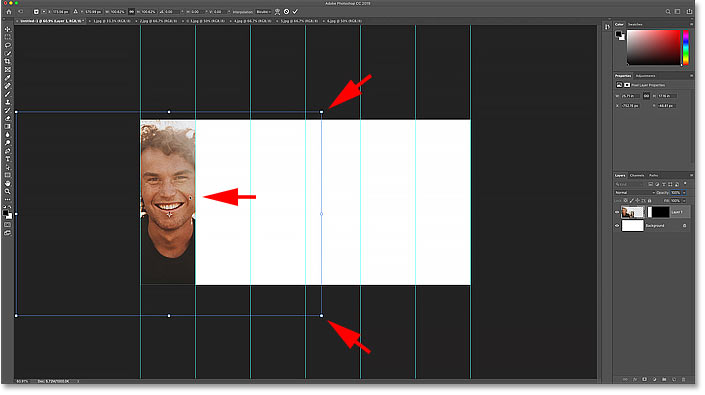705x395 pixels.
Task: Select the Path Selection tool
Action: [x=8, y=167]
